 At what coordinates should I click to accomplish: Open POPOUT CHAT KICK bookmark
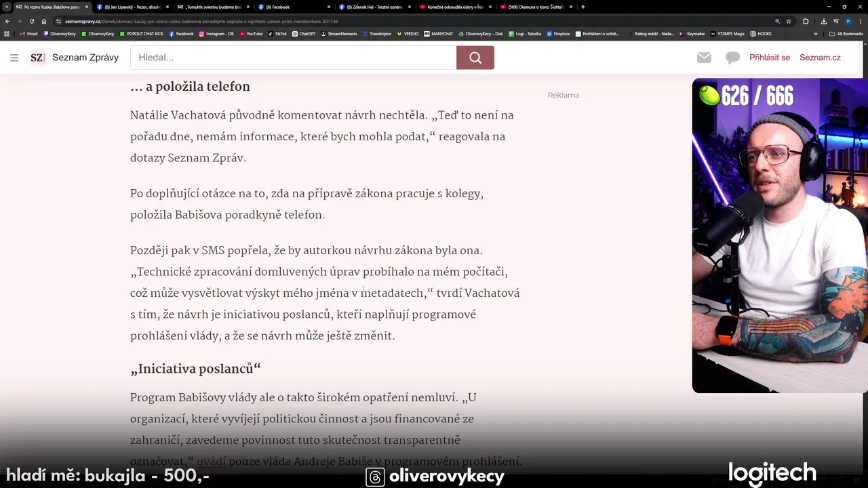(142, 33)
